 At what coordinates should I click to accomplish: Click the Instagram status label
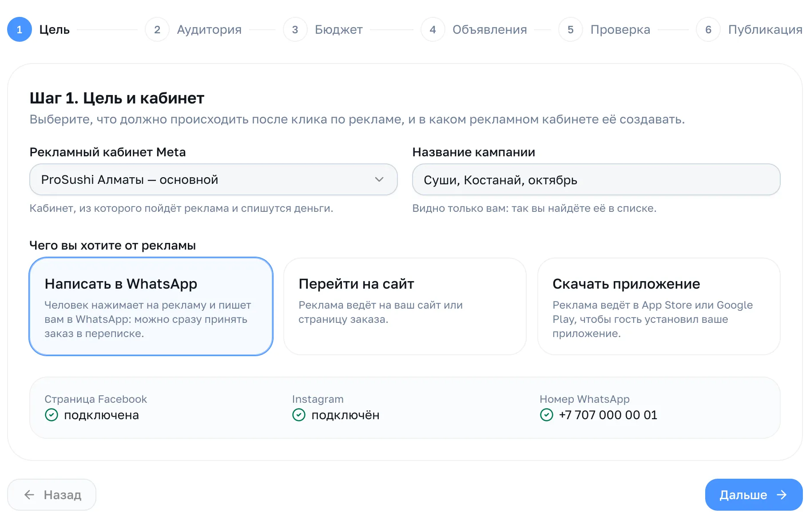(x=318, y=399)
